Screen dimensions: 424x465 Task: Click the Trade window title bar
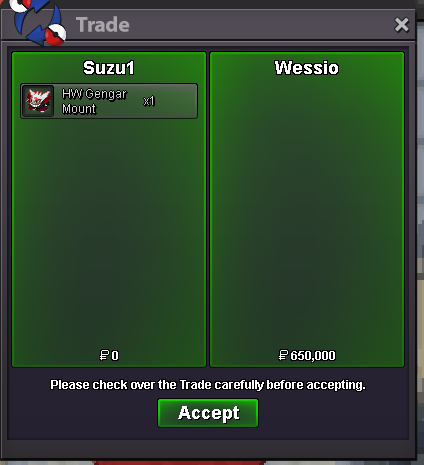pos(208,25)
